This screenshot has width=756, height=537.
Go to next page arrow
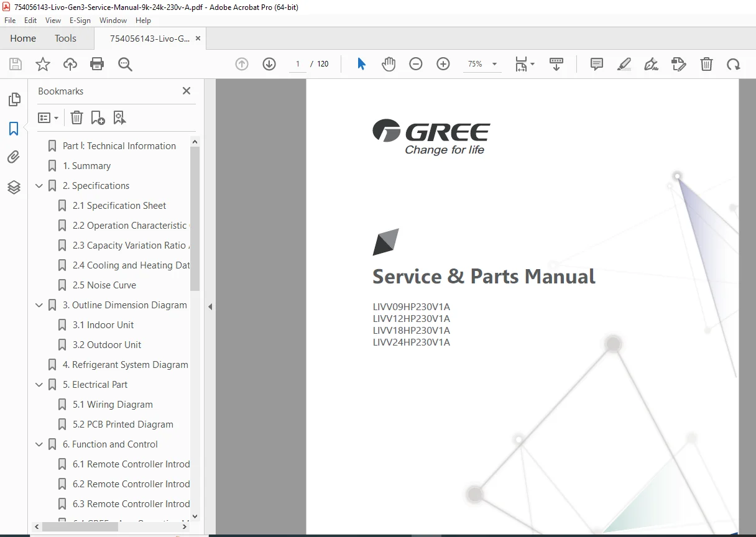(x=269, y=64)
